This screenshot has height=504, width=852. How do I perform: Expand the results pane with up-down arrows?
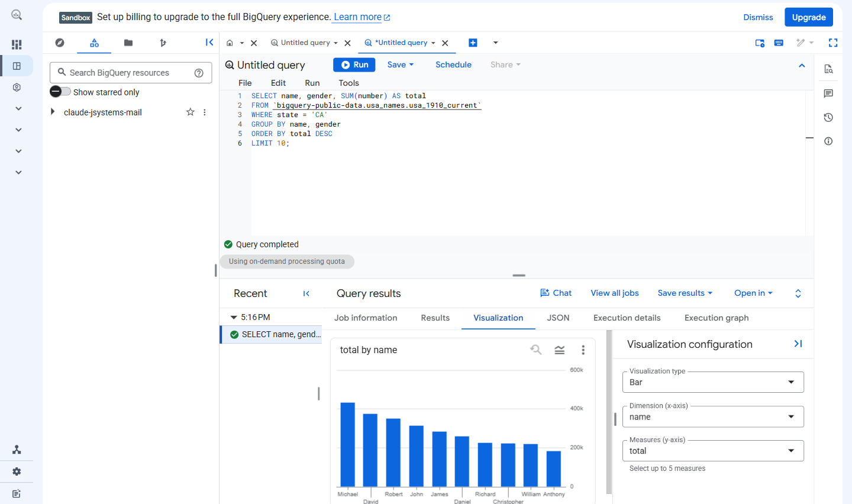click(x=798, y=293)
